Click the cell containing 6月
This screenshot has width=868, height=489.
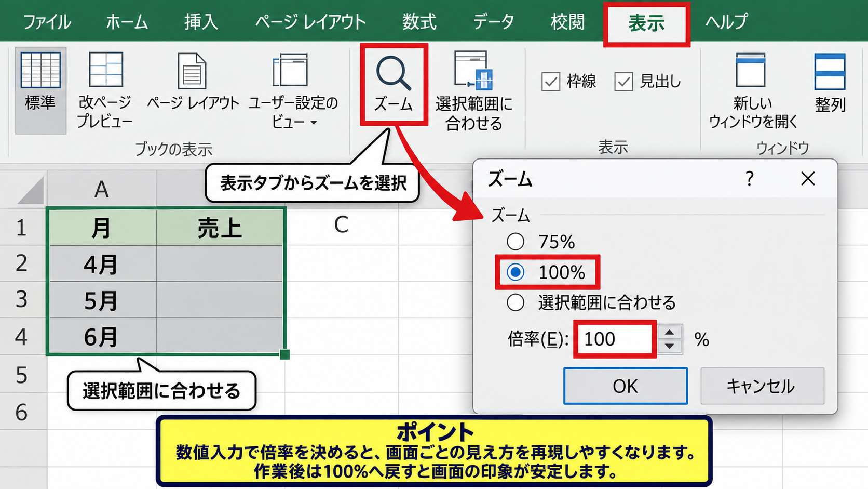click(x=102, y=337)
